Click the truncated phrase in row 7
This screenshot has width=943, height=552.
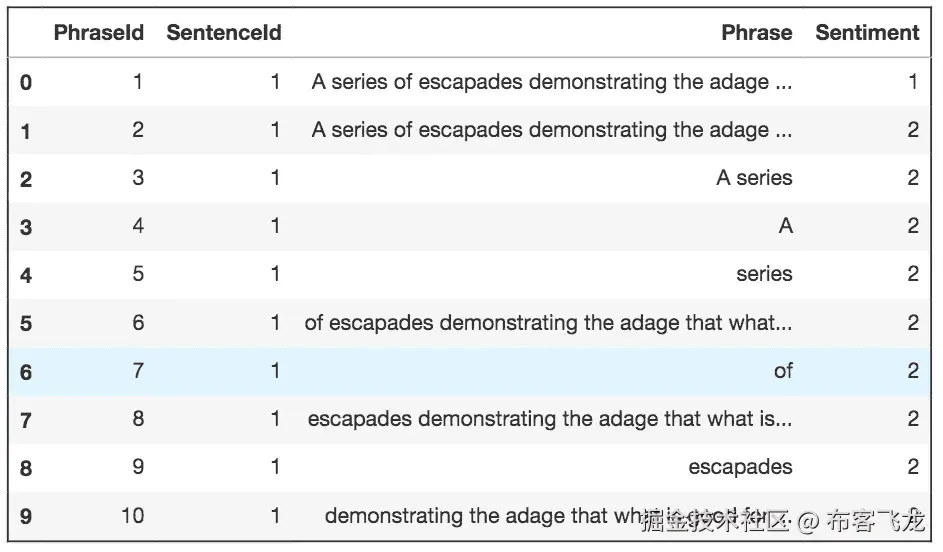point(550,419)
